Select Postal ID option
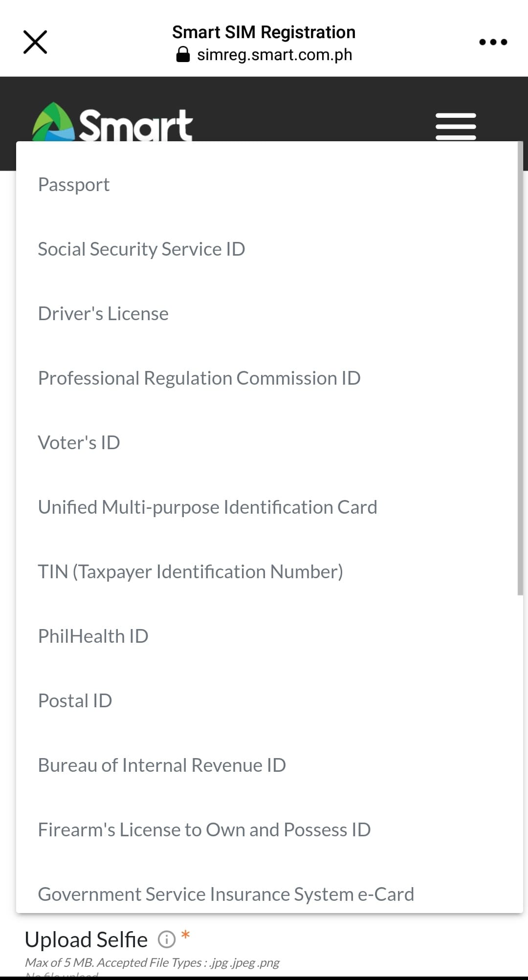 click(x=74, y=700)
